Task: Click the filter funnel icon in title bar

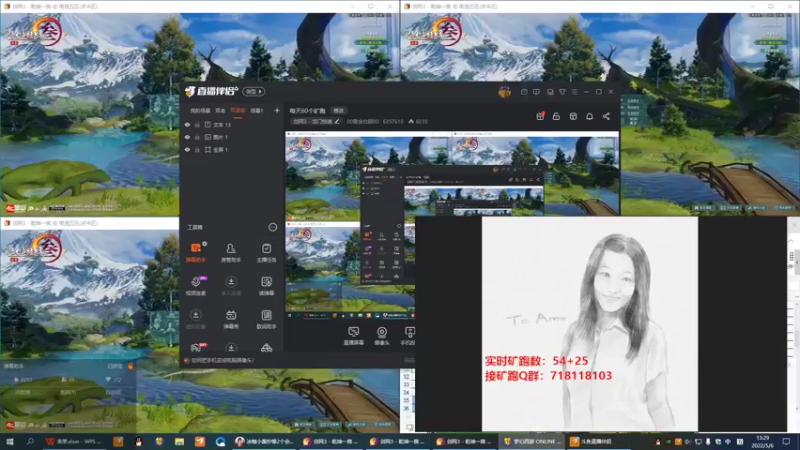Action: click(562, 92)
